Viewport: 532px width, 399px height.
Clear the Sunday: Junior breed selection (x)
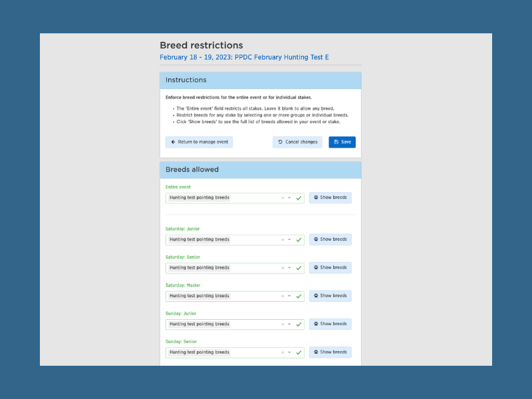[x=283, y=325]
